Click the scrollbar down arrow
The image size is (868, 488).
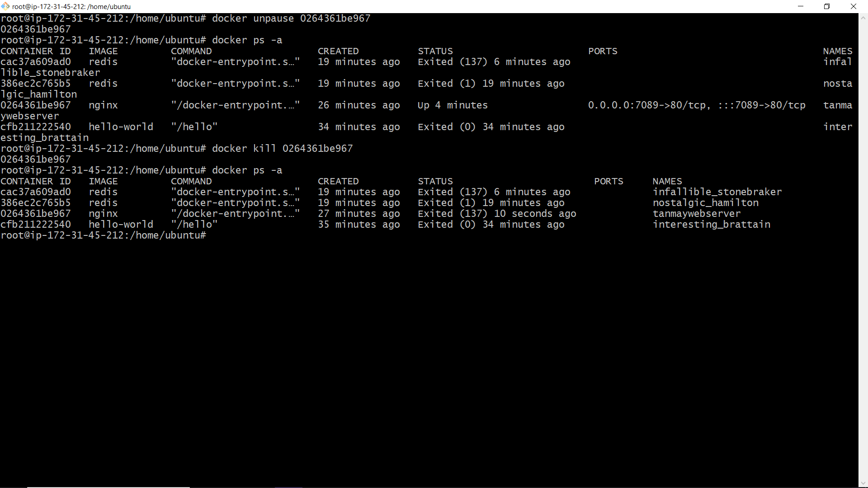tap(863, 483)
